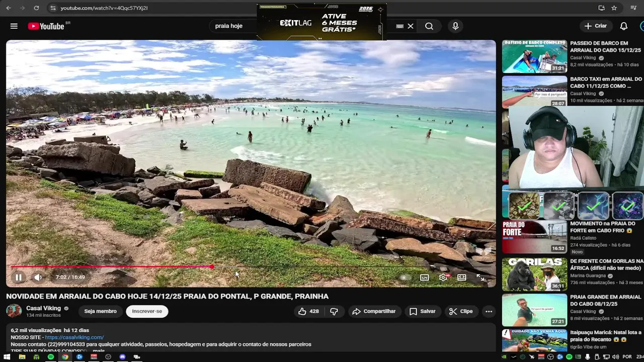This screenshot has height=362, width=644.
Task: Open the Passeio de Barco Completo thumbnail
Action: coord(534,56)
